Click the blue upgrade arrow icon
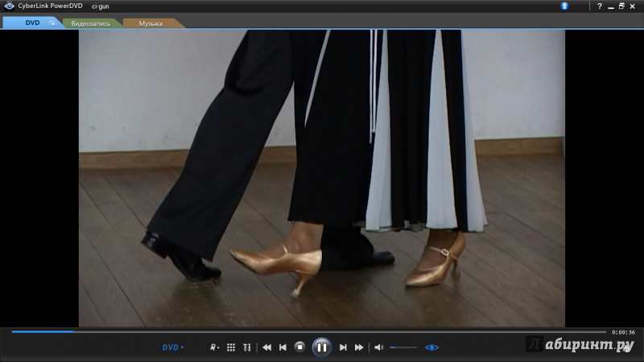Viewport: 644px width, 362px height. (565, 6)
